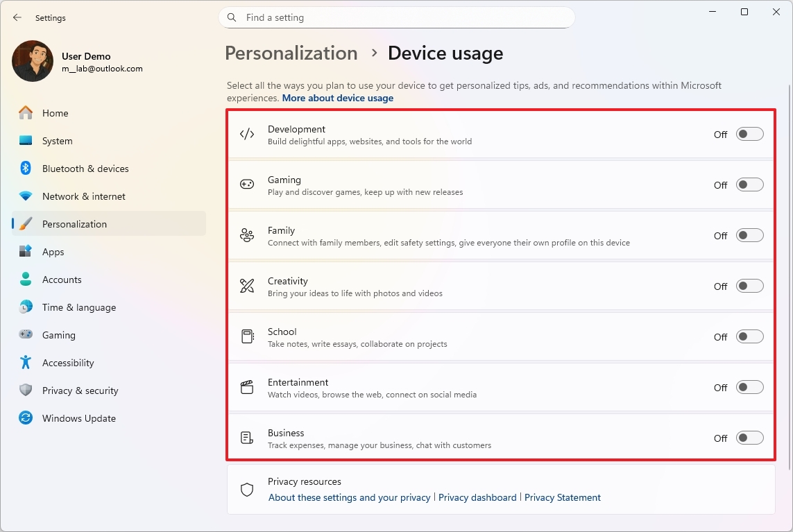Click the Privacy & security shield icon

pos(26,390)
